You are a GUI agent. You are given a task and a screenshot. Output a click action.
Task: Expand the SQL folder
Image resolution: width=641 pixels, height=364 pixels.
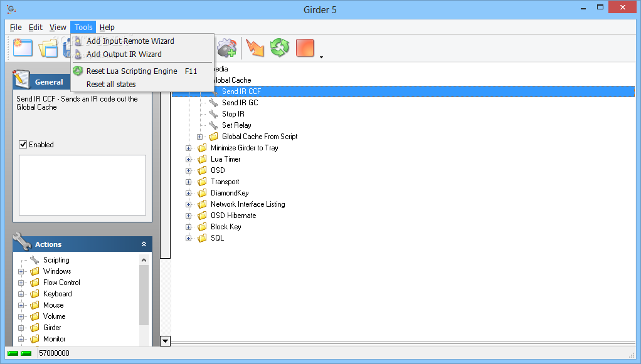click(188, 238)
